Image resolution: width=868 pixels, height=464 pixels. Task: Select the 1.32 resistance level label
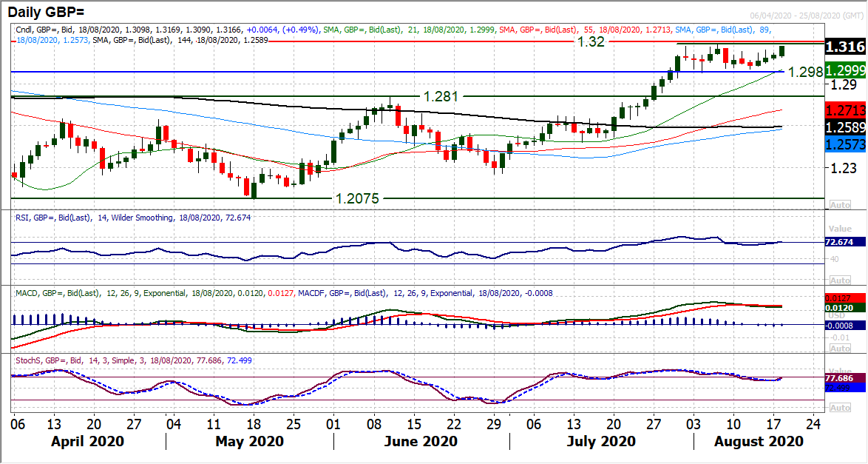click(591, 42)
